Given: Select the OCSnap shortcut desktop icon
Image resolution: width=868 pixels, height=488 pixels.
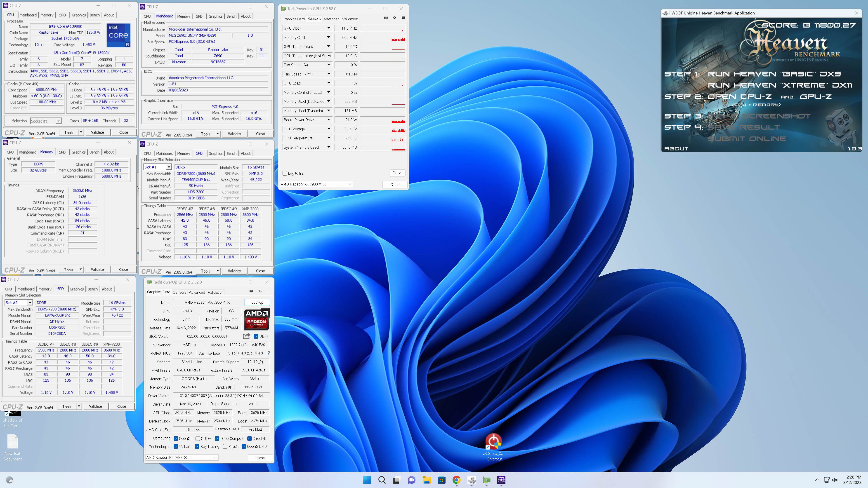Looking at the screenshot, I should [494, 447].
